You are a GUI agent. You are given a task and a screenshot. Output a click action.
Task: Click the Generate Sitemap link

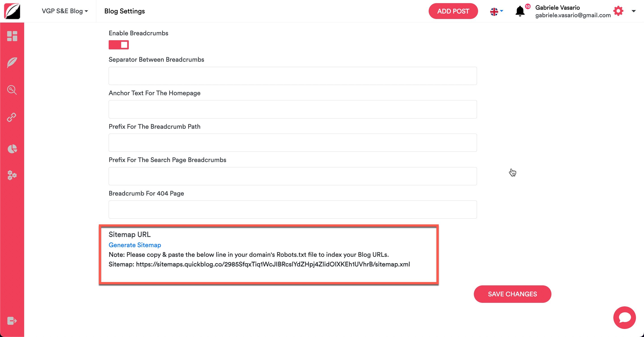(x=135, y=245)
